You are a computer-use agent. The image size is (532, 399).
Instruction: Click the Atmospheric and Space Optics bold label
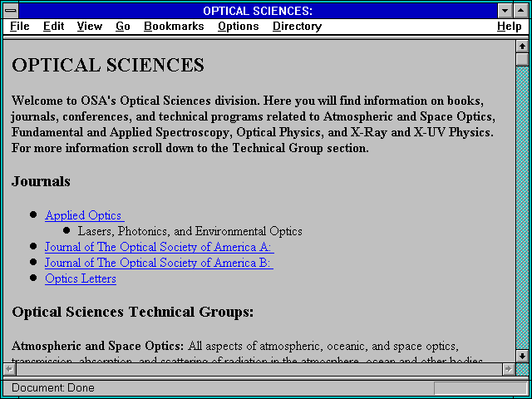(x=98, y=347)
